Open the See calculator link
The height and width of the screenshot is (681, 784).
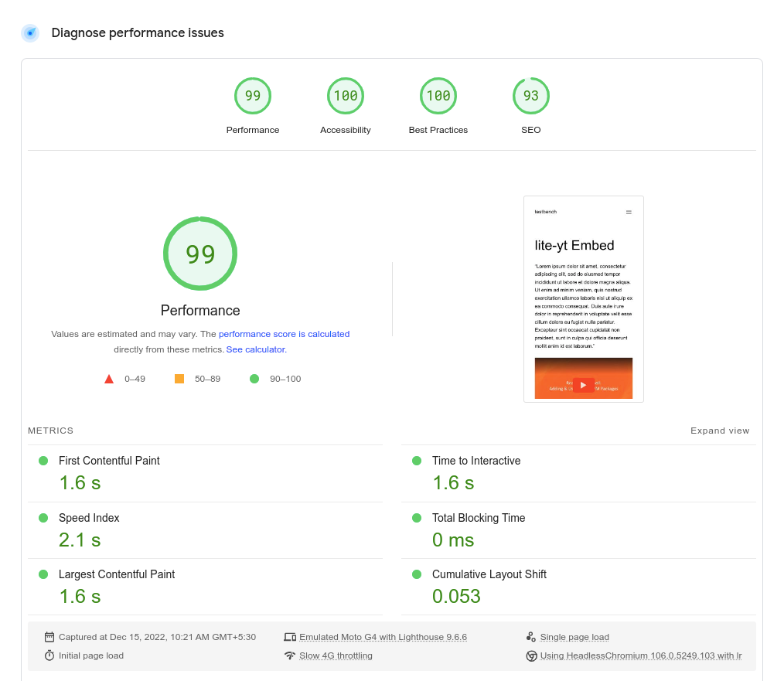tap(256, 349)
